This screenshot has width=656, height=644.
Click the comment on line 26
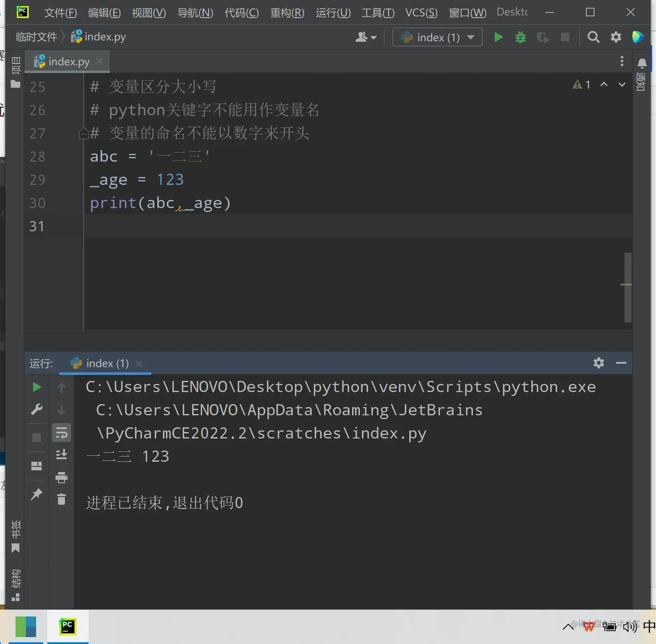click(204, 110)
